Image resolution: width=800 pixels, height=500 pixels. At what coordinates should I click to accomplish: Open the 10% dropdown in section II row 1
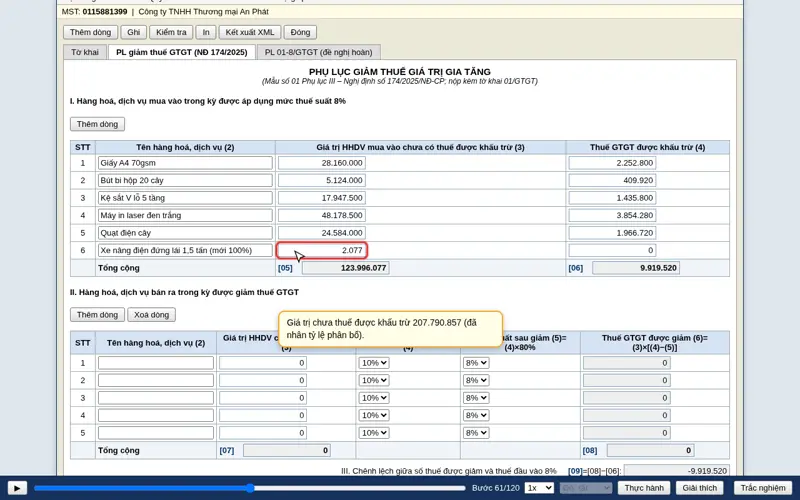(x=373, y=363)
